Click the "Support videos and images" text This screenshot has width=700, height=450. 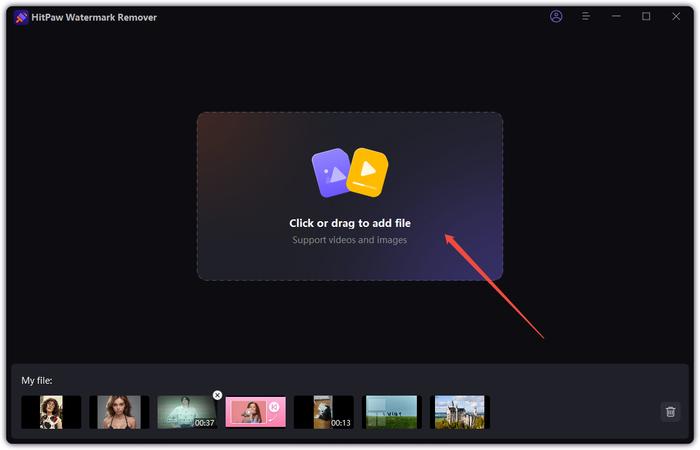click(x=349, y=240)
